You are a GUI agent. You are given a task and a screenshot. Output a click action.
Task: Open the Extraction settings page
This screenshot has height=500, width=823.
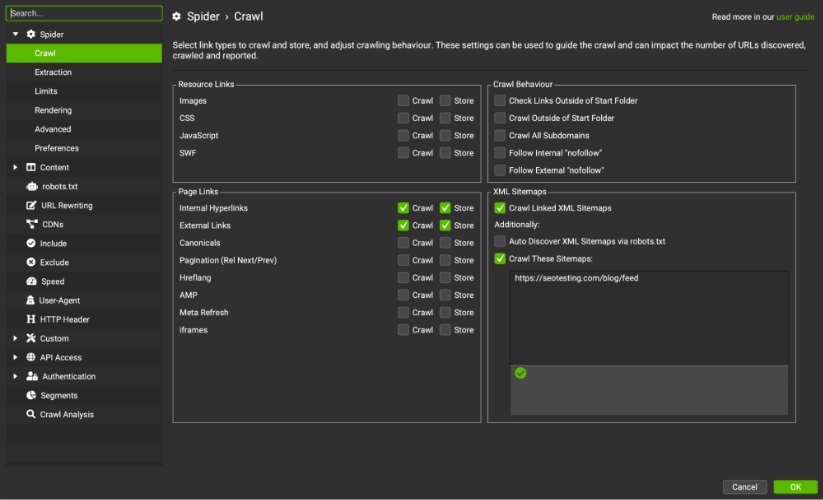(x=53, y=72)
